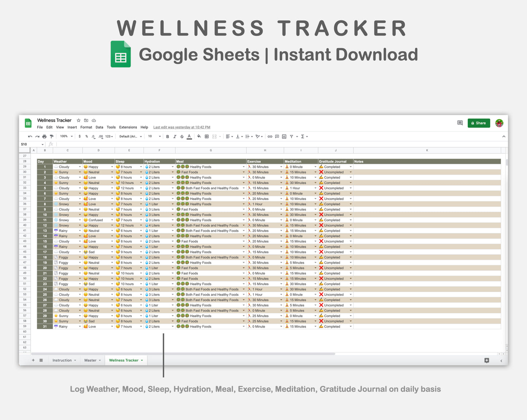Open the Weather dropdown for Day 1
Viewport: 527px width, 420px height.
tap(80, 167)
